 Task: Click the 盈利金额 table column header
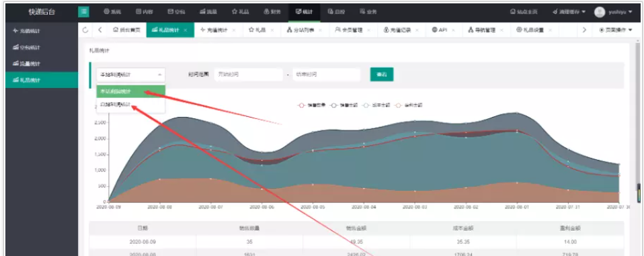[x=570, y=228]
